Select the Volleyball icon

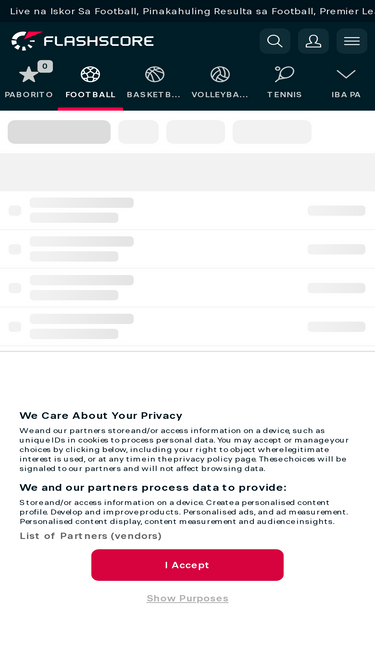pyautogui.click(x=220, y=74)
